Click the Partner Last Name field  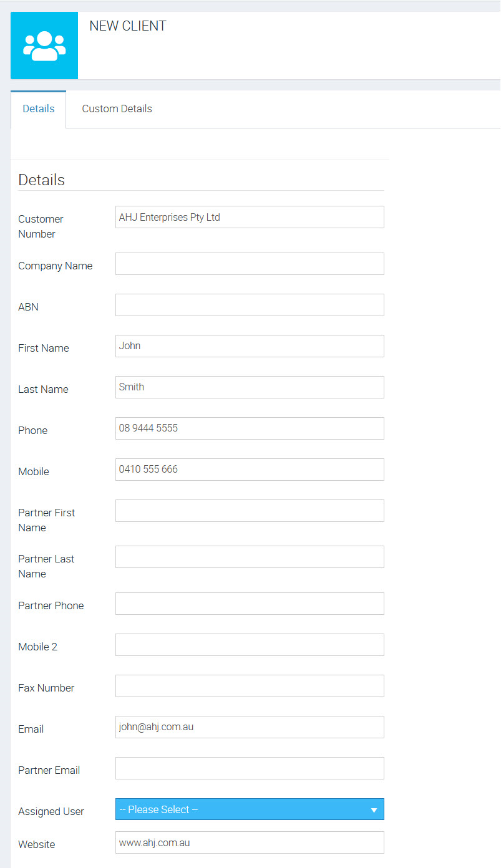pyautogui.click(x=250, y=557)
